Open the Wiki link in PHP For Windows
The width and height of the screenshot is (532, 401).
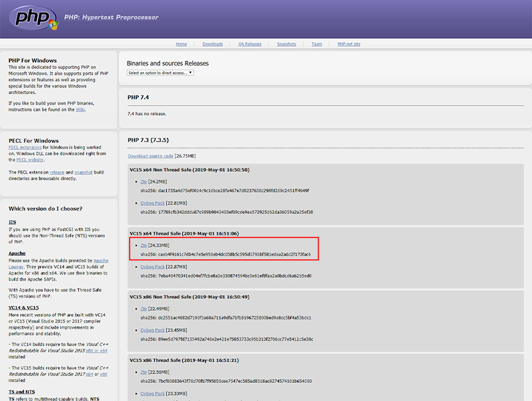[80, 110]
